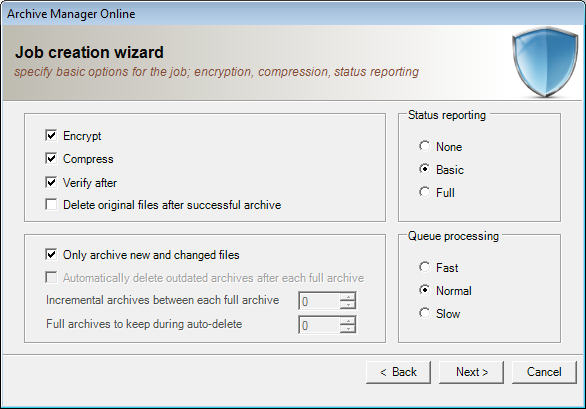Select None for status reporting
The image size is (586, 409).
(x=424, y=146)
